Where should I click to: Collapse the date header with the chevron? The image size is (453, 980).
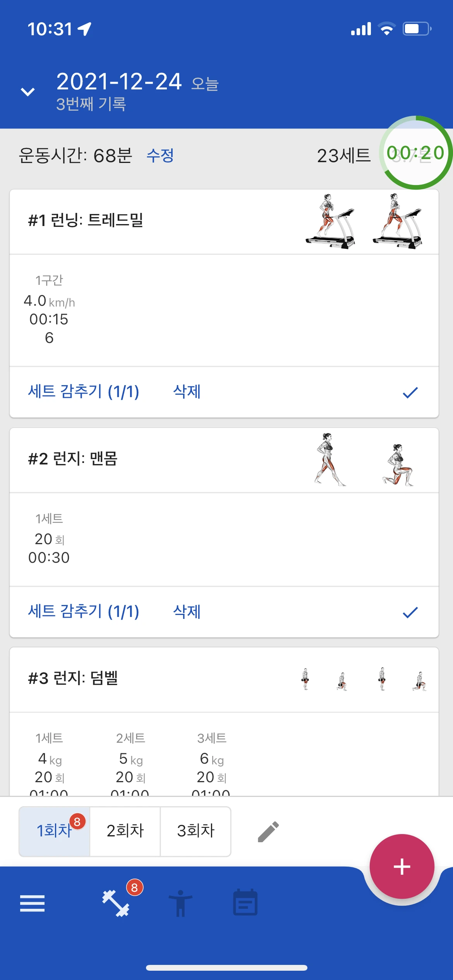(27, 92)
